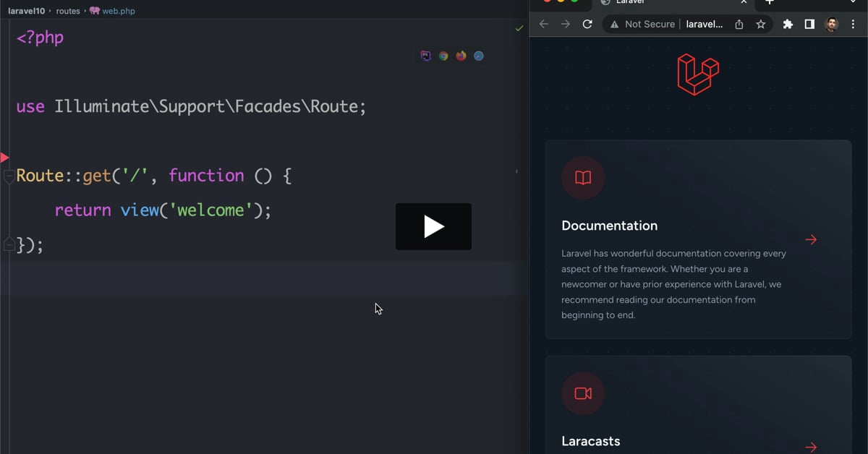Open the Documentation heading link

point(610,226)
